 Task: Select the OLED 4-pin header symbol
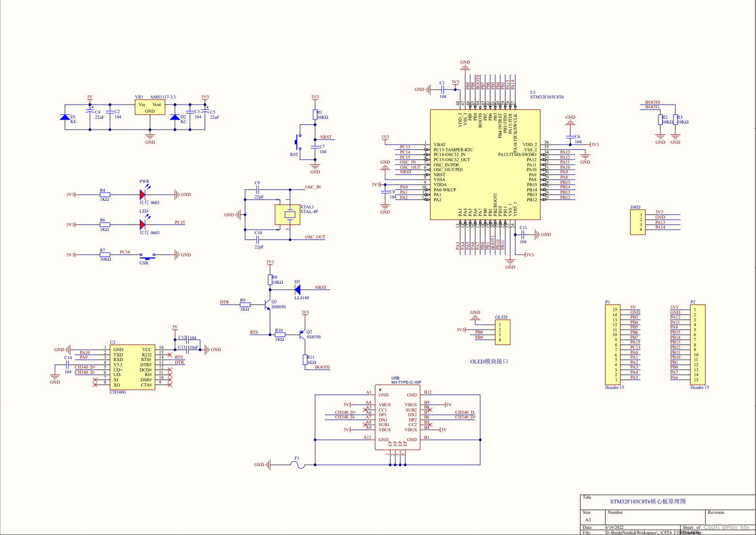[502, 332]
